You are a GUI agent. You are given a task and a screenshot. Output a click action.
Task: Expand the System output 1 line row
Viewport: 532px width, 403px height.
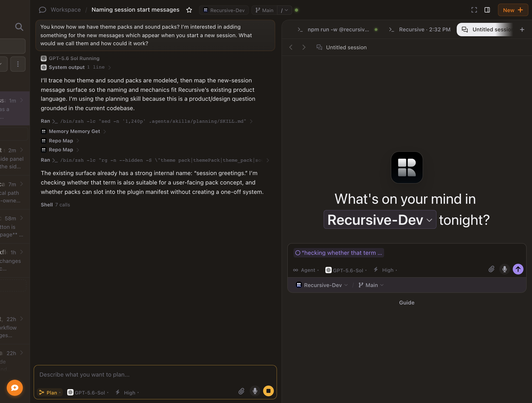coord(76,67)
